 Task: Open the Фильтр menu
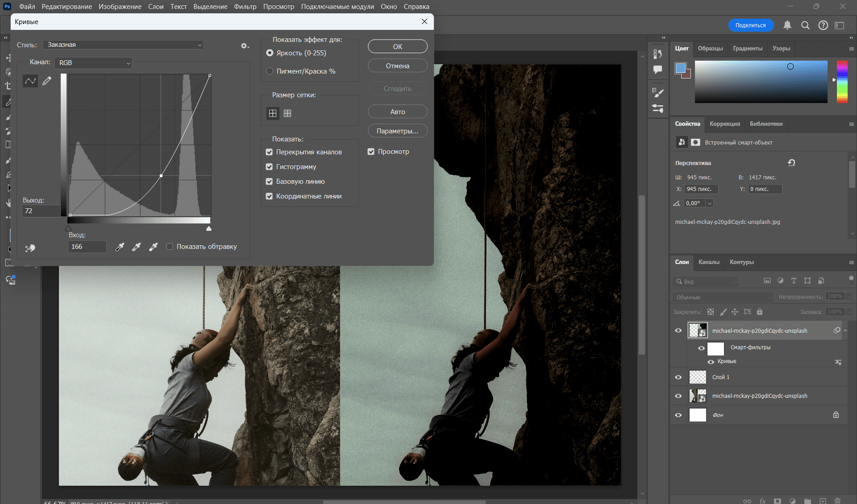[x=245, y=7]
